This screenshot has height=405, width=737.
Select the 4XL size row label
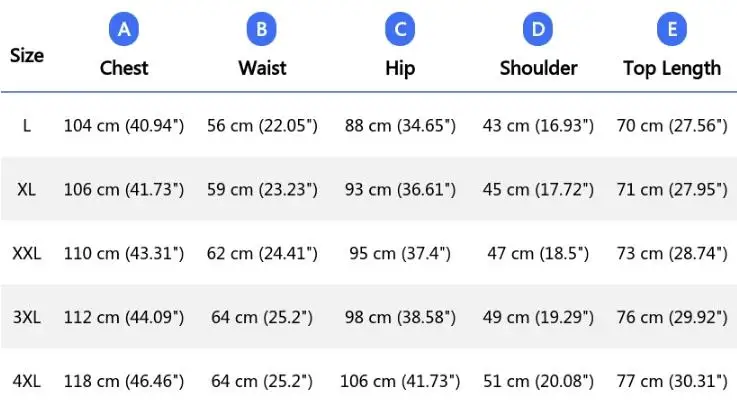click(x=27, y=381)
